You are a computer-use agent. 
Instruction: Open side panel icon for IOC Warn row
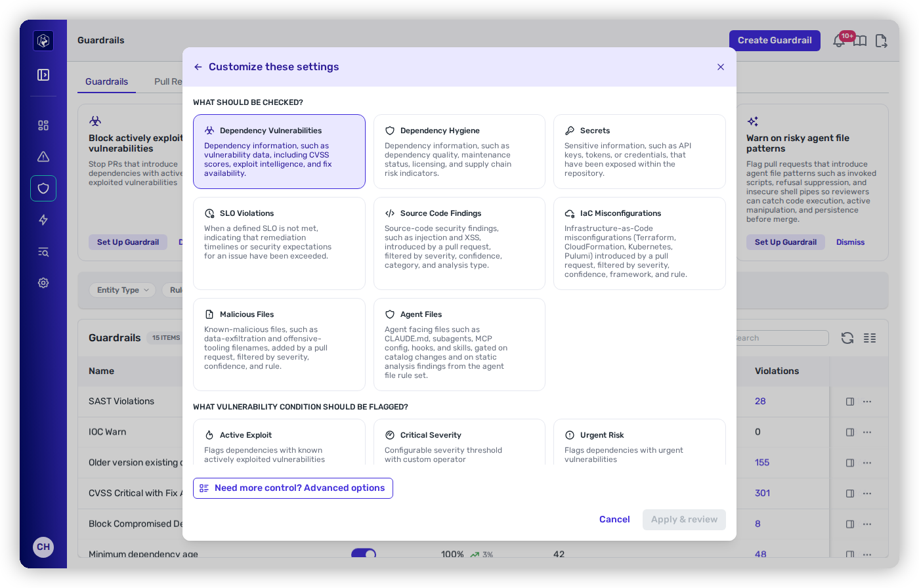tap(850, 432)
